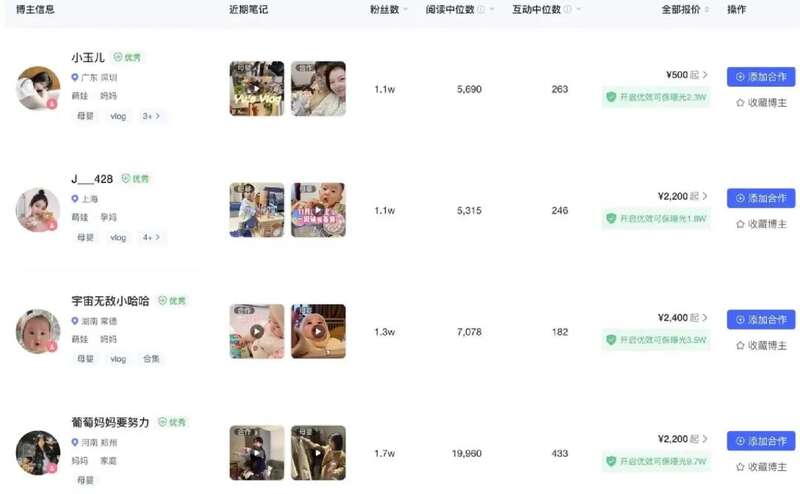Viewport: 800px width, 494px height.
Task: Open J___428's second note thumbnail
Action: pos(318,210)
